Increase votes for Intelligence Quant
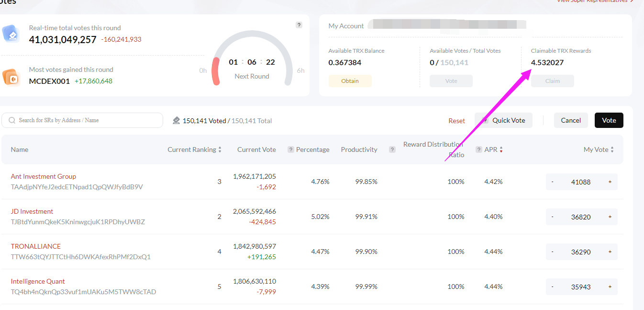This screenshot has width=644, height=310. [x=610, y=287]
